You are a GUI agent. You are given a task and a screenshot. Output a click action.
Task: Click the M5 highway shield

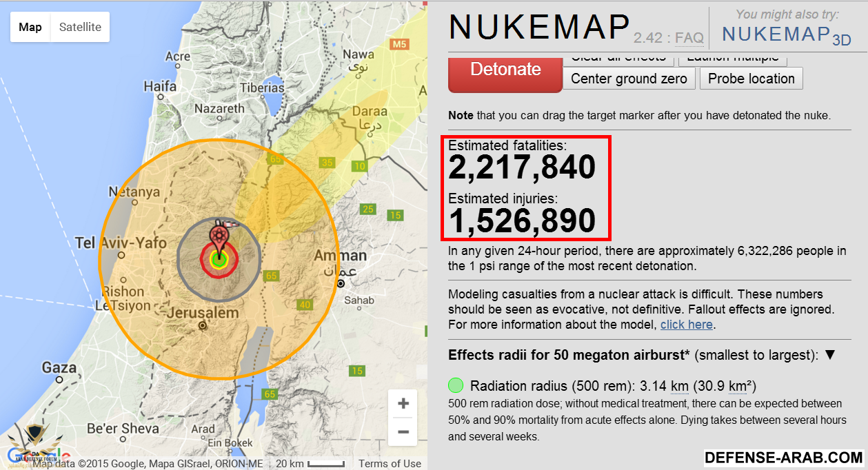(x=398, y=45)
